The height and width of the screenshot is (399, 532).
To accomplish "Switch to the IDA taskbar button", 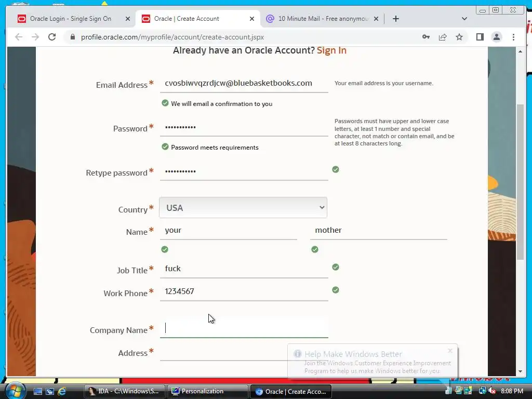I will [x=124, y=391].
